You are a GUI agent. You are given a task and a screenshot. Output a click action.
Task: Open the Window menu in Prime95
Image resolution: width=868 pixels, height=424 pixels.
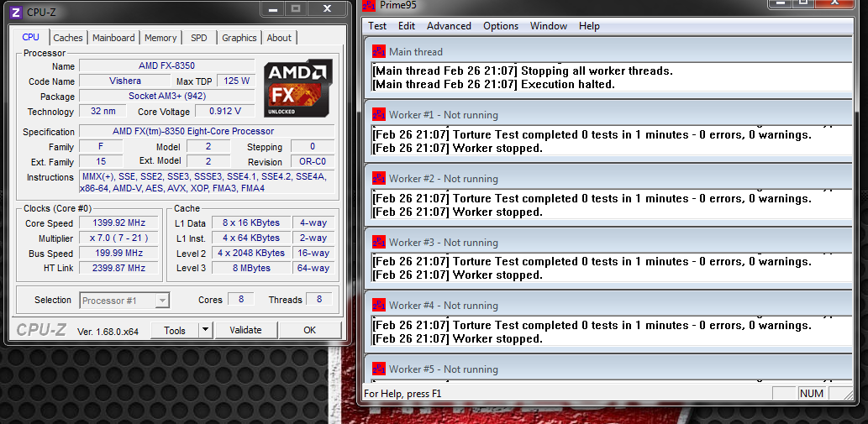click(549, 26)
